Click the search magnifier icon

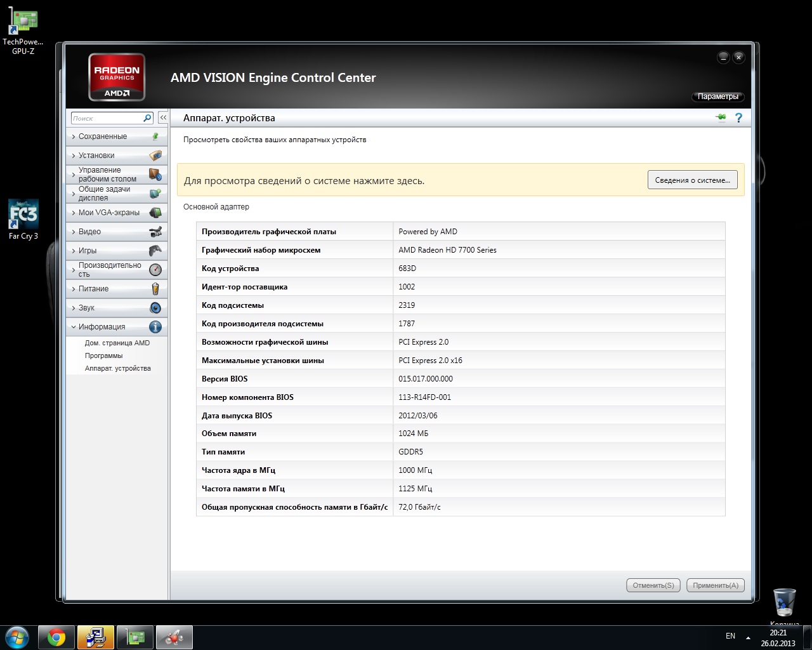147,118
